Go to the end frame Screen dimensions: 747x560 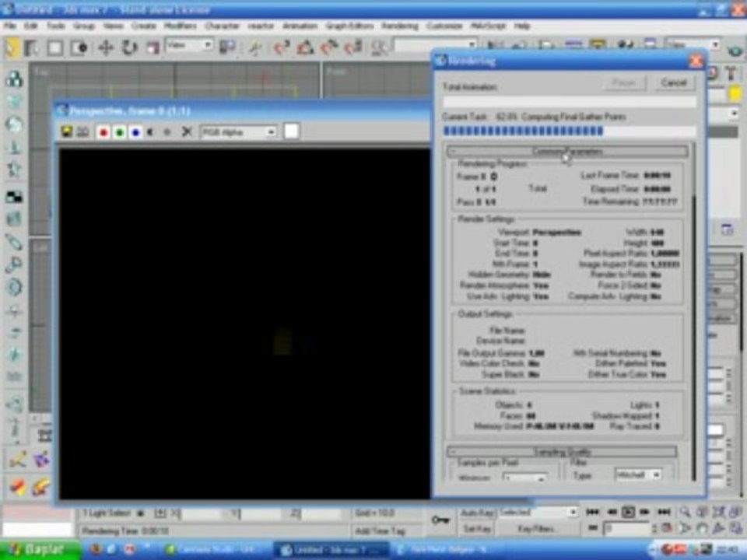664,513
